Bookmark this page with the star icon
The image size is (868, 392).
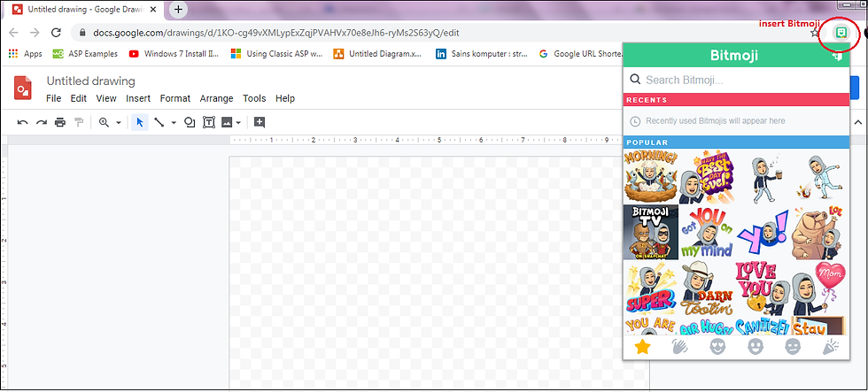pyautogui.click(x=814, y=33)
